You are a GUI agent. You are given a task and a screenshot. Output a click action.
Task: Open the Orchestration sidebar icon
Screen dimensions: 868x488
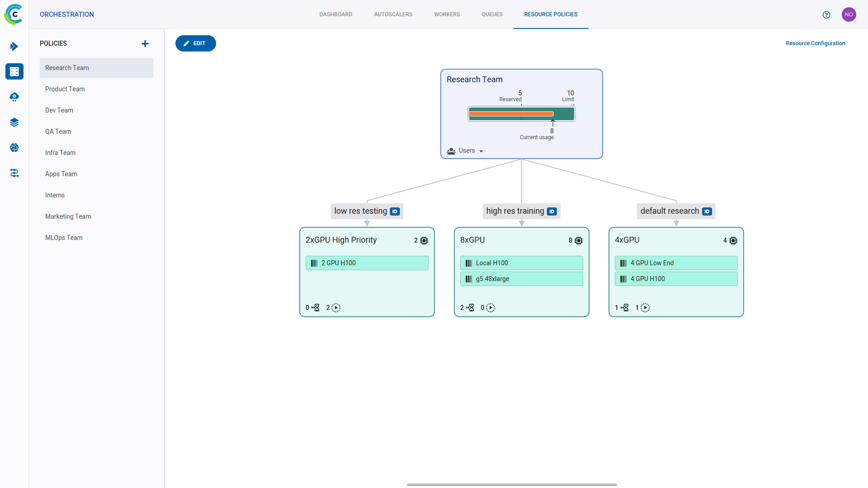point(14,71)
